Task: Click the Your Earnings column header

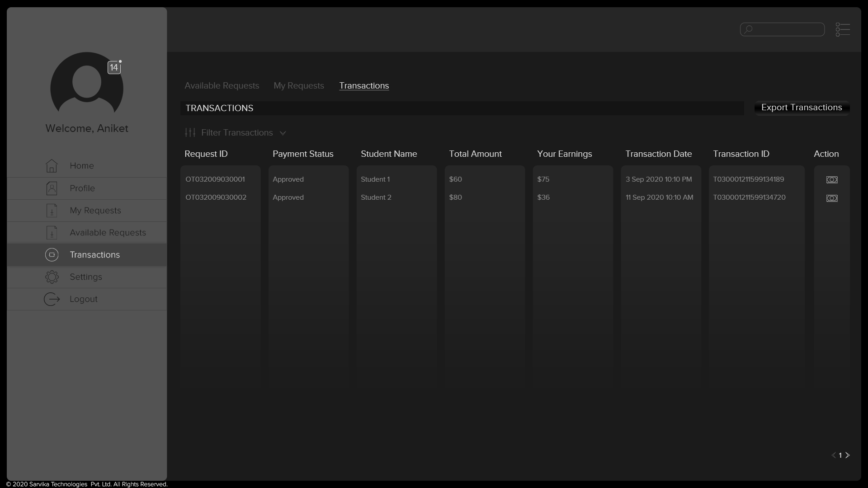Action: 565,154
